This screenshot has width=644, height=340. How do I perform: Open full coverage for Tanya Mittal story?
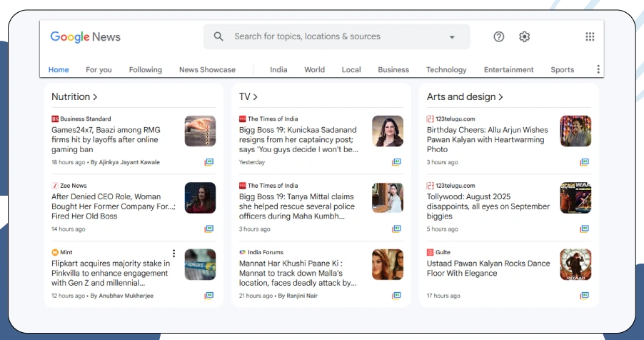tap(396, 229)
